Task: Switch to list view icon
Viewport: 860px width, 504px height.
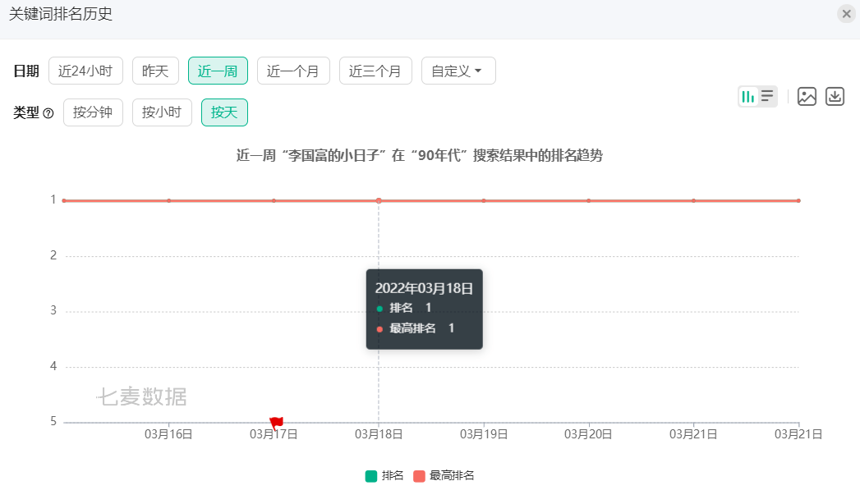Action: point(767,97)
